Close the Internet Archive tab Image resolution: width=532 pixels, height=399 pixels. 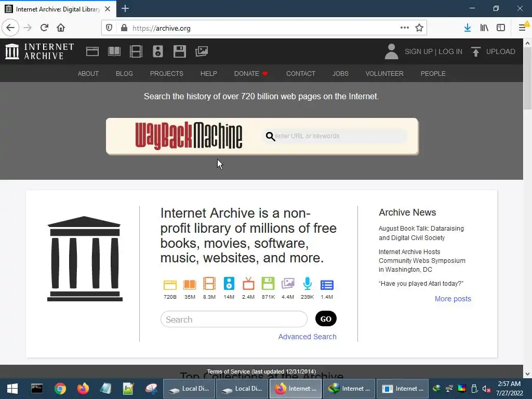coord(108,9)
